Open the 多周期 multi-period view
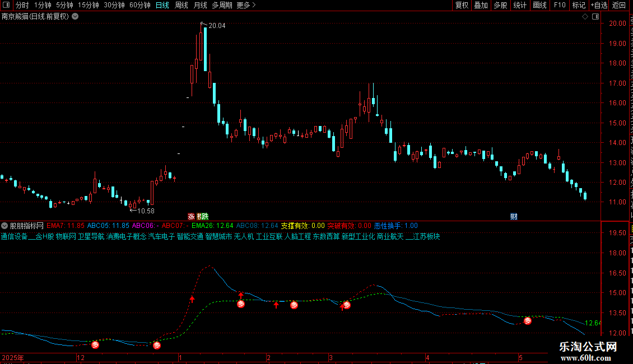Viewport: 633px width, 364px height. (222, 5)
